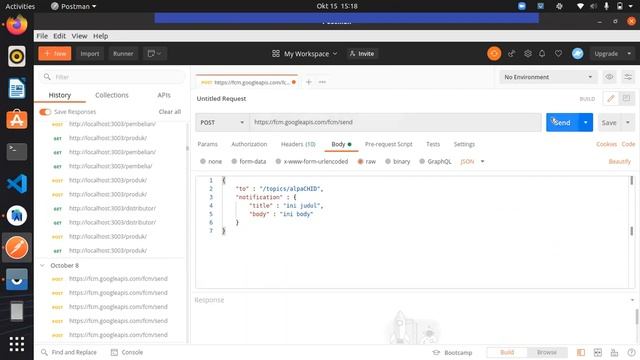Open manage environments settings icon
This screenshot has width=640, height=360.
tap(628, 77)
